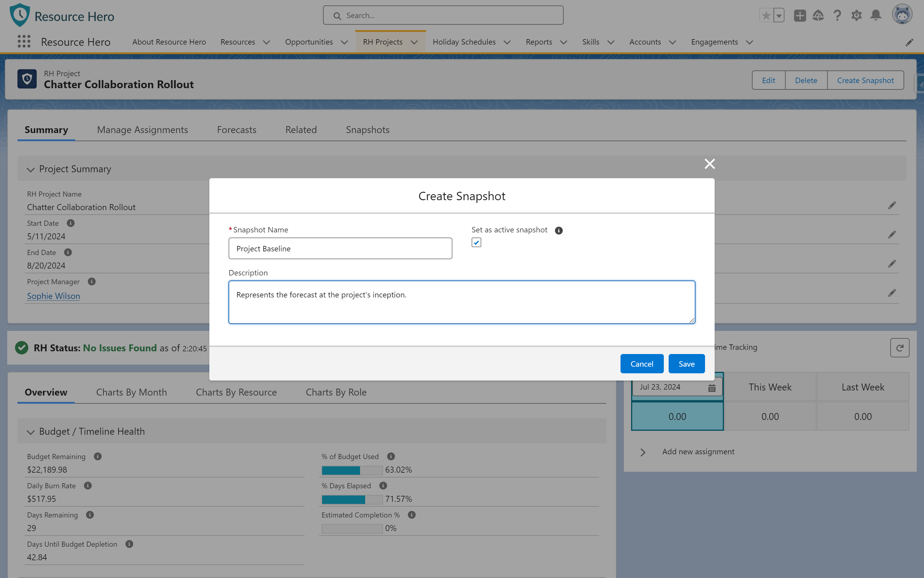Click the Daily Burn Rate info icon
Image resolution: width=924 pixels, height=578 pixels.
88,486
